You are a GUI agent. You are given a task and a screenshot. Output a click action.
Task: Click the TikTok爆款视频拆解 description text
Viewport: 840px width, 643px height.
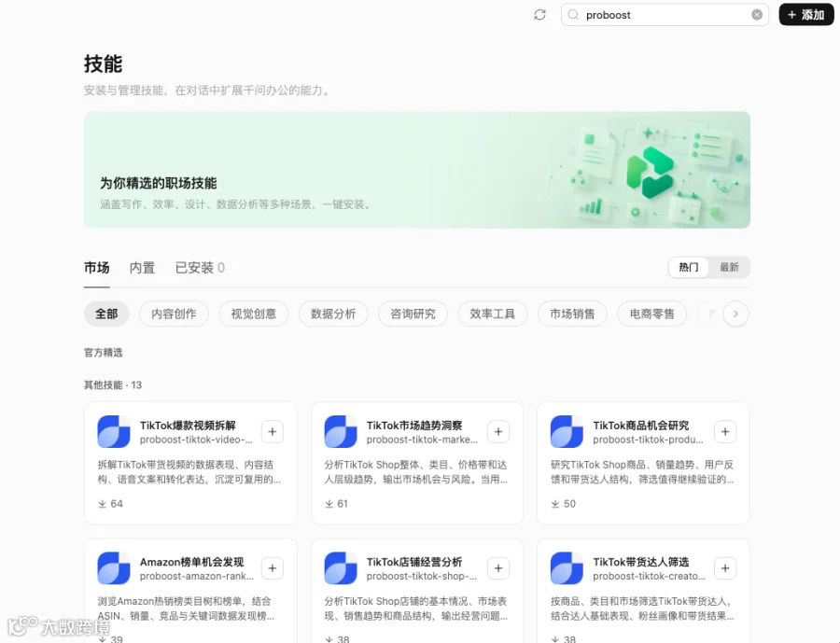tap(189, 472)
